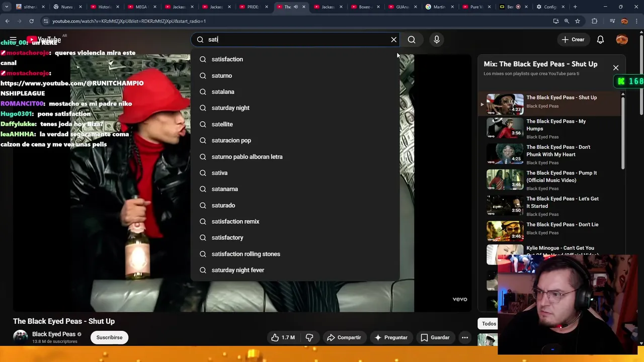The width and height of the screenshot is (644, 362).
Task: Choose the 'satanama' suggestion
Action: [x=295, y=189]
